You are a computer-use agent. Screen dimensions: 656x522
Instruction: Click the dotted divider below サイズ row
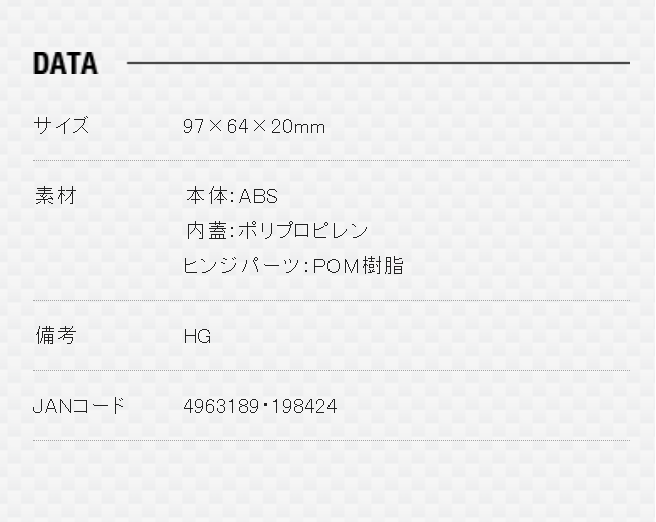point(331,160)
